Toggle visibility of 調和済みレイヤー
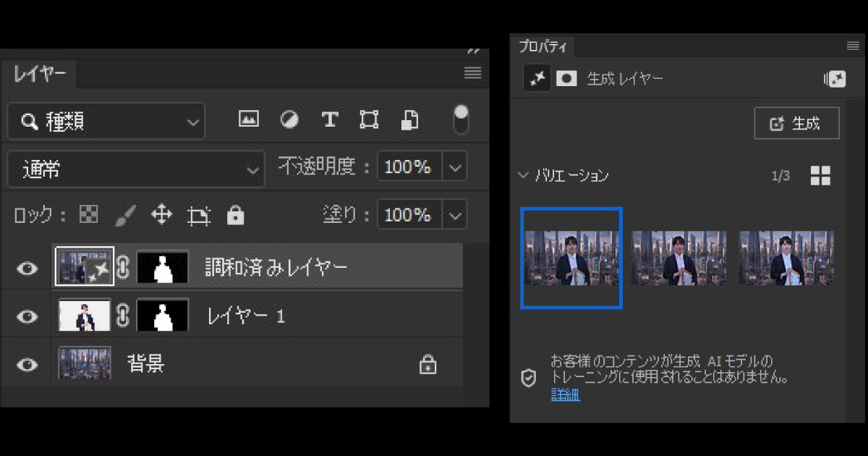The image size is (868, 456). [x=26, y=268]
